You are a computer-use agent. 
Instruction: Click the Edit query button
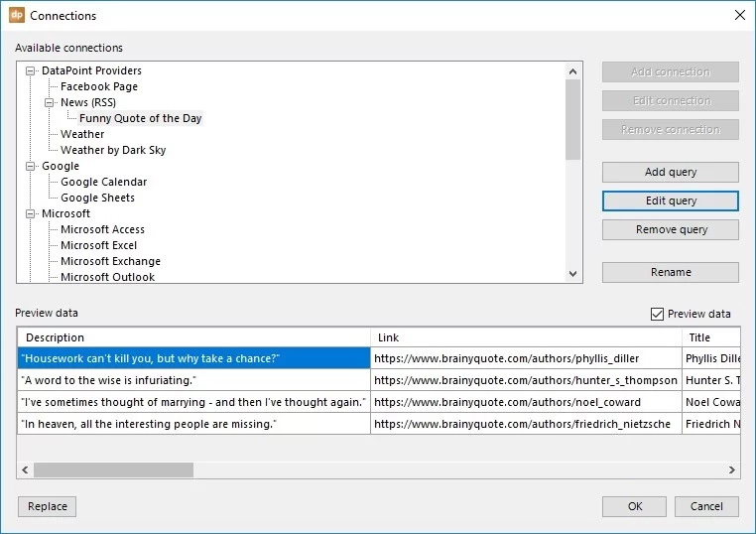670,200
